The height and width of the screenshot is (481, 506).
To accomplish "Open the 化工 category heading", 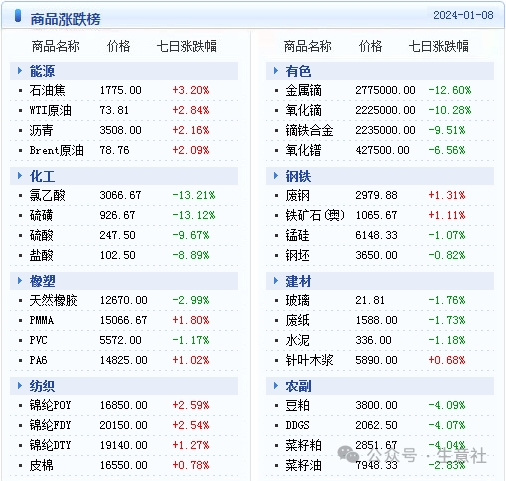I will point(42,176).
